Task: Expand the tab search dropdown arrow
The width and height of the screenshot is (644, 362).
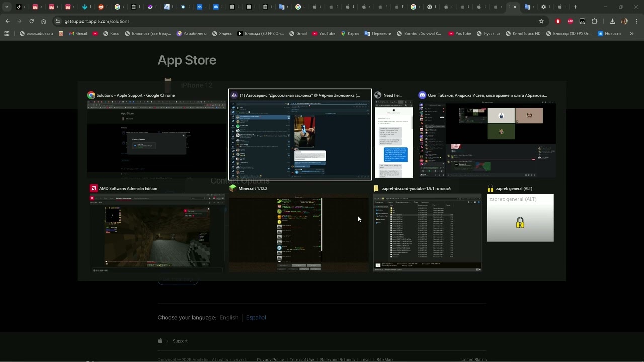Action: tap(7, 7)
